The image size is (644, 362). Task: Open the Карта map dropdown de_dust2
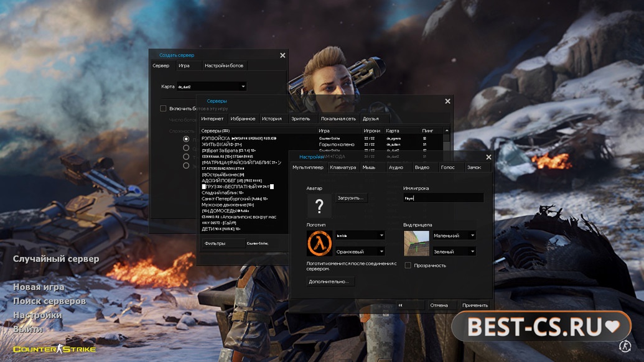coord(212,86)
